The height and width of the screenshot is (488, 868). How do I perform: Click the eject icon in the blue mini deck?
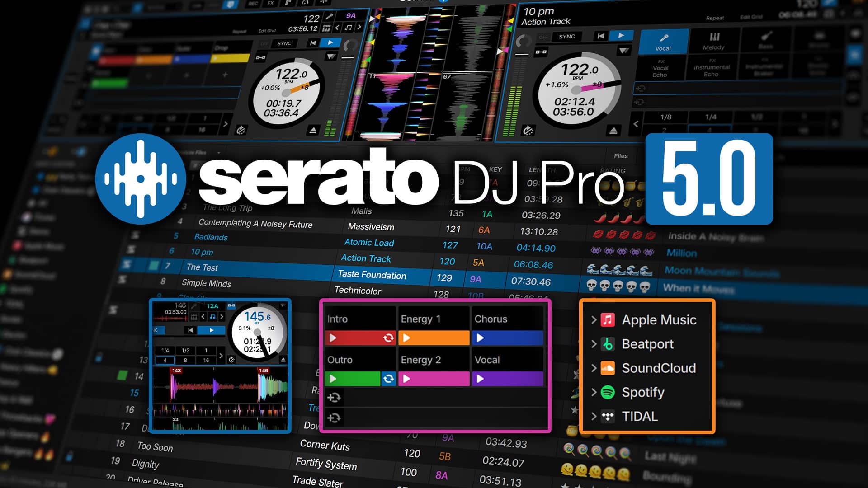[x=283, y=360]
